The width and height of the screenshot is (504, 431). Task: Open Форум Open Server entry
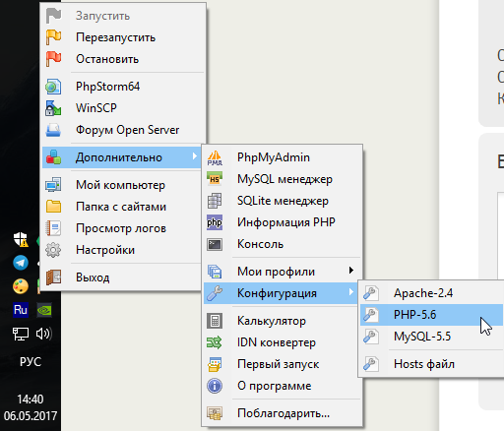[123, 130]
